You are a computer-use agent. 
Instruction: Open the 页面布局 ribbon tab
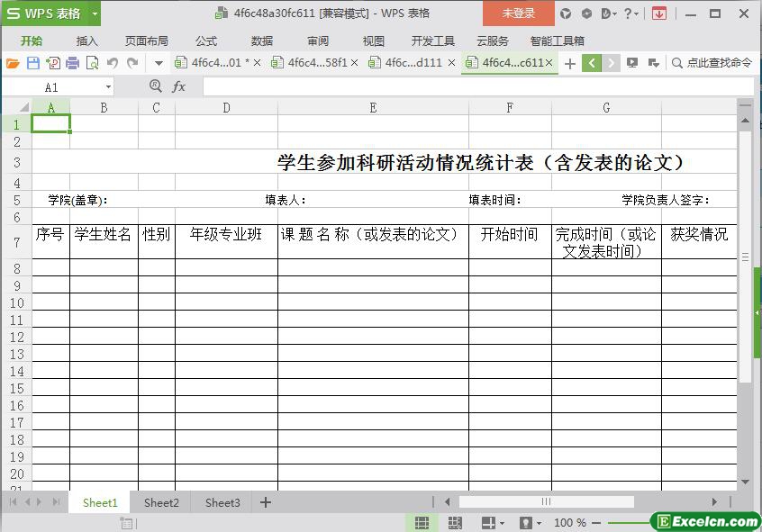coord(146,41)
